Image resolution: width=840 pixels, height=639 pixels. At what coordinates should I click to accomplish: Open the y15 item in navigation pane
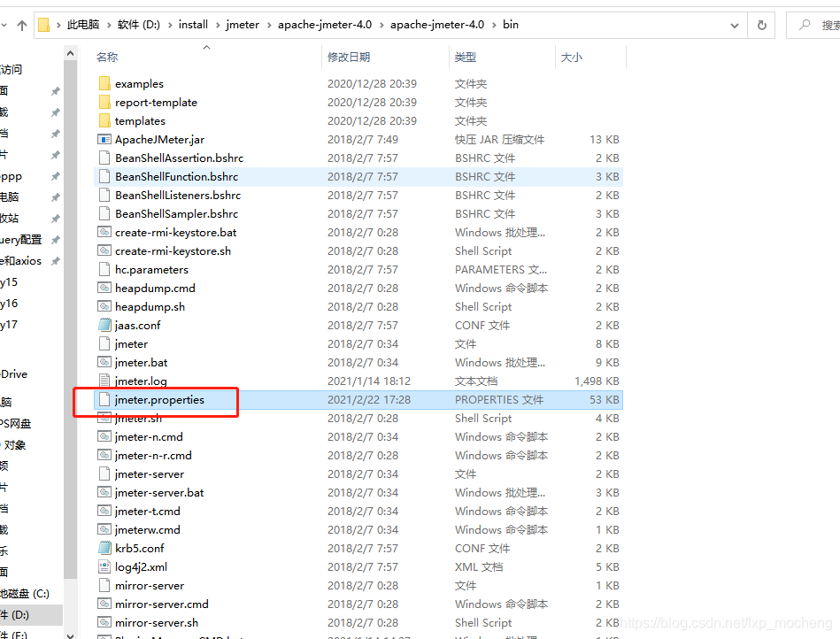tap(9, 282)
